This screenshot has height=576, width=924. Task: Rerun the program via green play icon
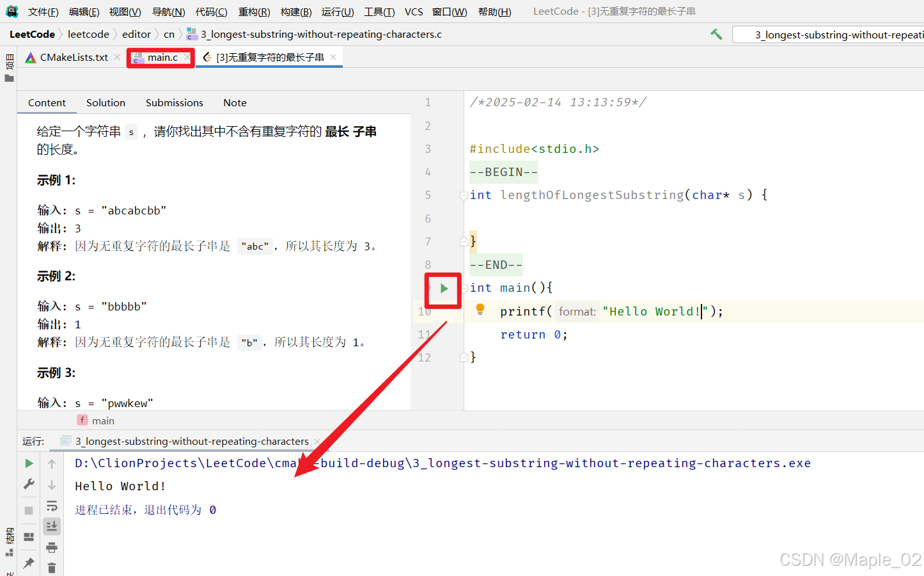[29, 463]
